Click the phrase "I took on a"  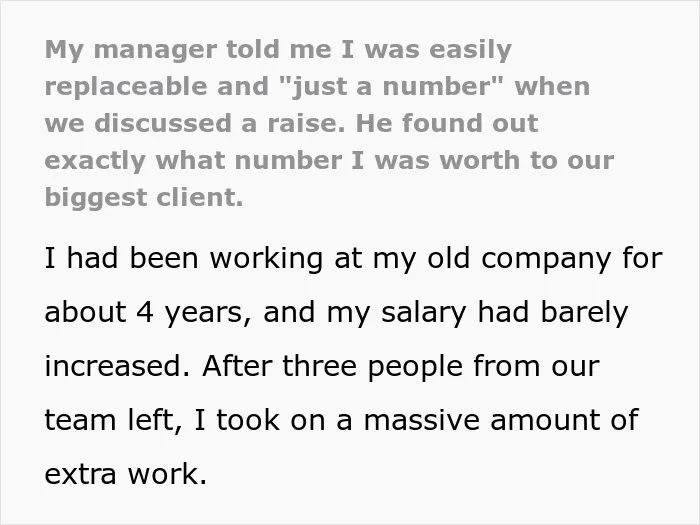pyautogui.click(x=273, y=421)
